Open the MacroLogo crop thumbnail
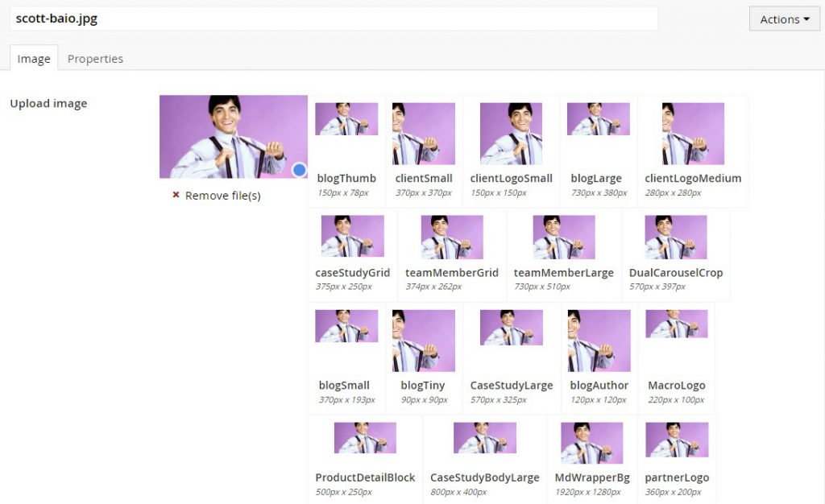This screenshot has height=504, width=825. point(676,324)
